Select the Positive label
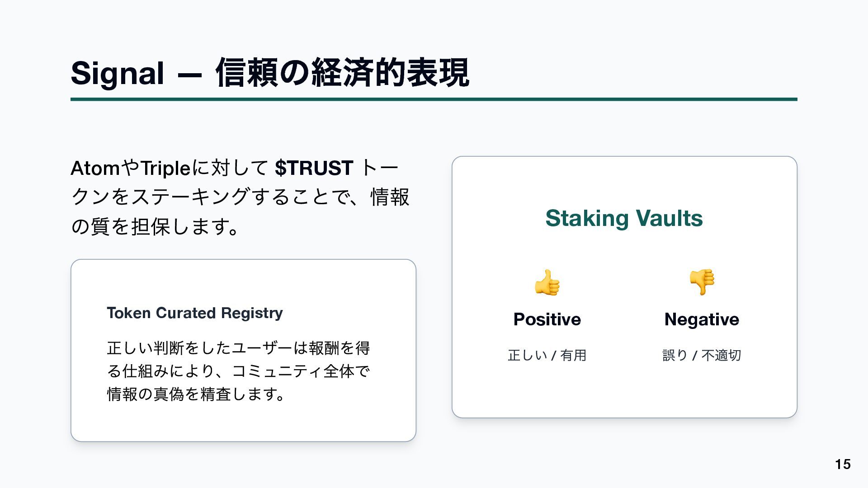Image resolution: width=868 pixels, height=488 pixels. pyautogui.click(x=547, y=319)
